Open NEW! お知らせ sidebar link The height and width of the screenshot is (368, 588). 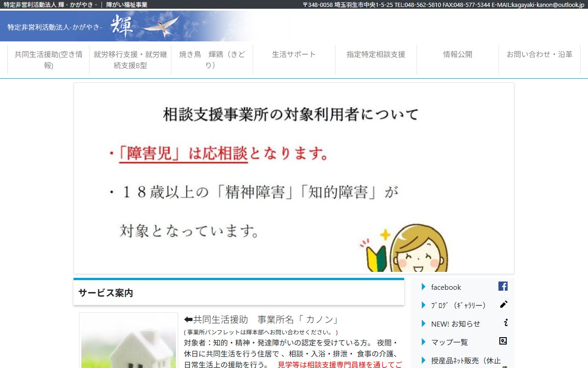[x=456, y=324]
